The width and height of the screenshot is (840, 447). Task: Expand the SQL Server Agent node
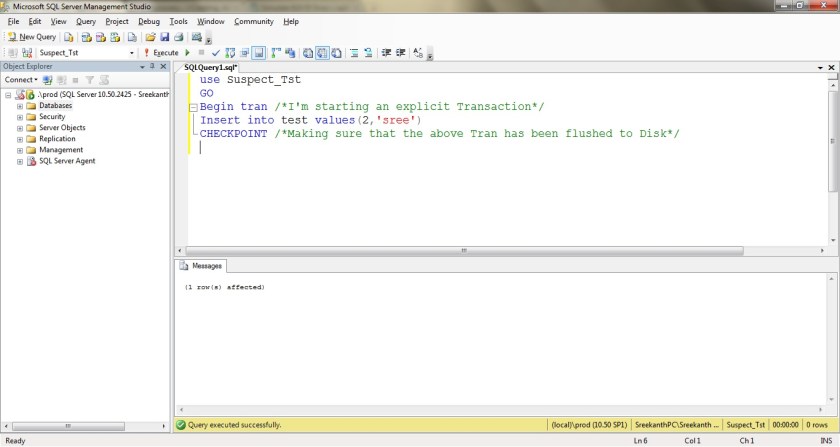pos(19,160)
